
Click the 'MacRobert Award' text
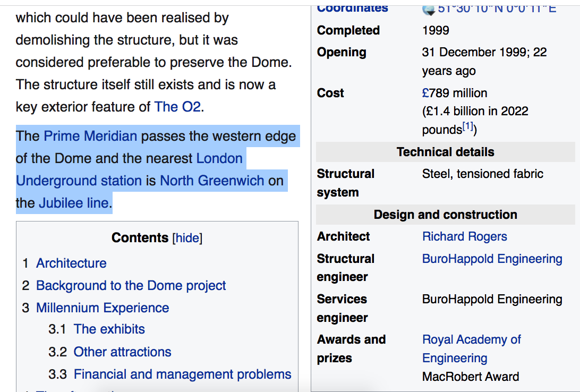pyautogui.click(x=471, y=377)
